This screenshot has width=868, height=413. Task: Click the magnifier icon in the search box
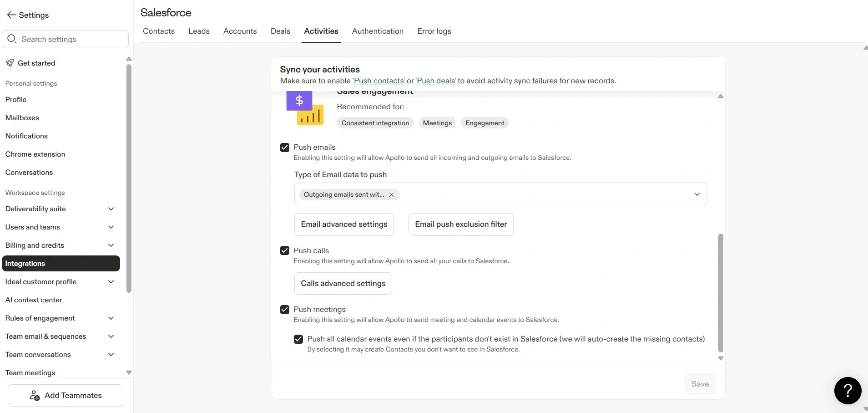(12, 39)
